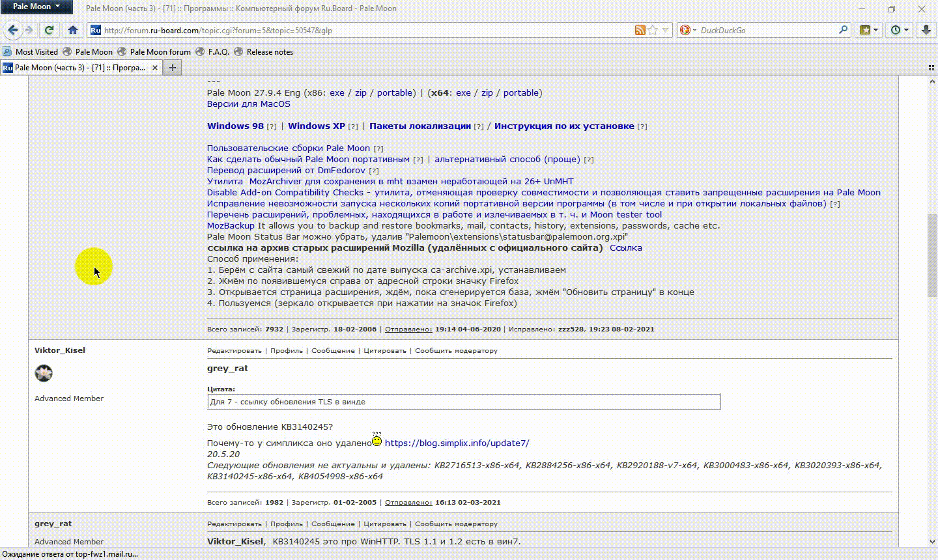
Task: Focus the URL address bar
Action: click(x=365, y=30)
